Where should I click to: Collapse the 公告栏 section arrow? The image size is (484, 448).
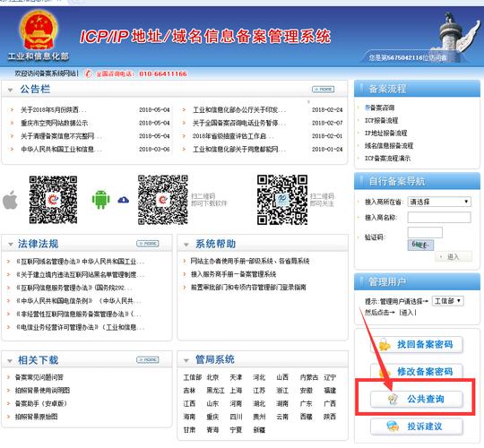10,90
